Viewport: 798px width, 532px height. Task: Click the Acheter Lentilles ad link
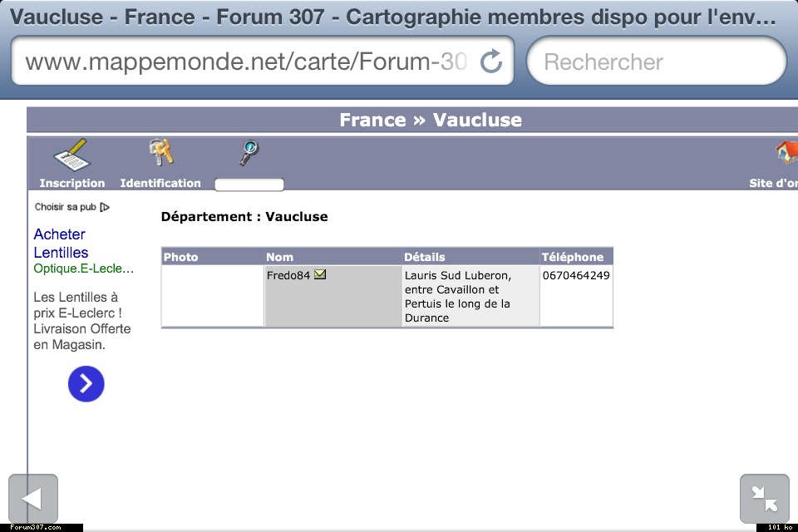(61, 244)
